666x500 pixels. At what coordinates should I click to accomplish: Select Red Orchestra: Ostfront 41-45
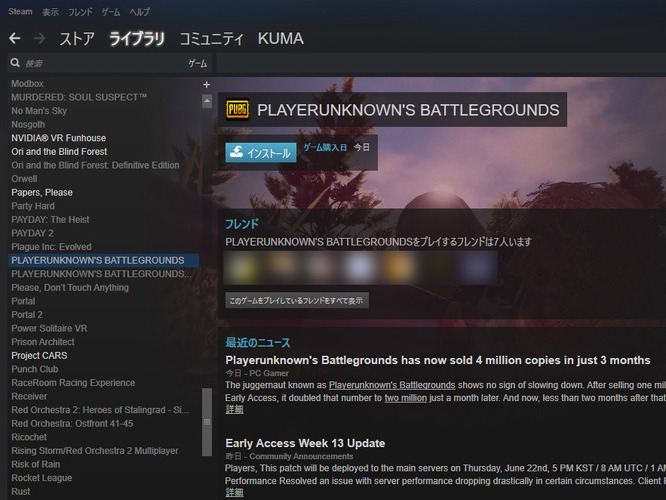coord(72,424)
